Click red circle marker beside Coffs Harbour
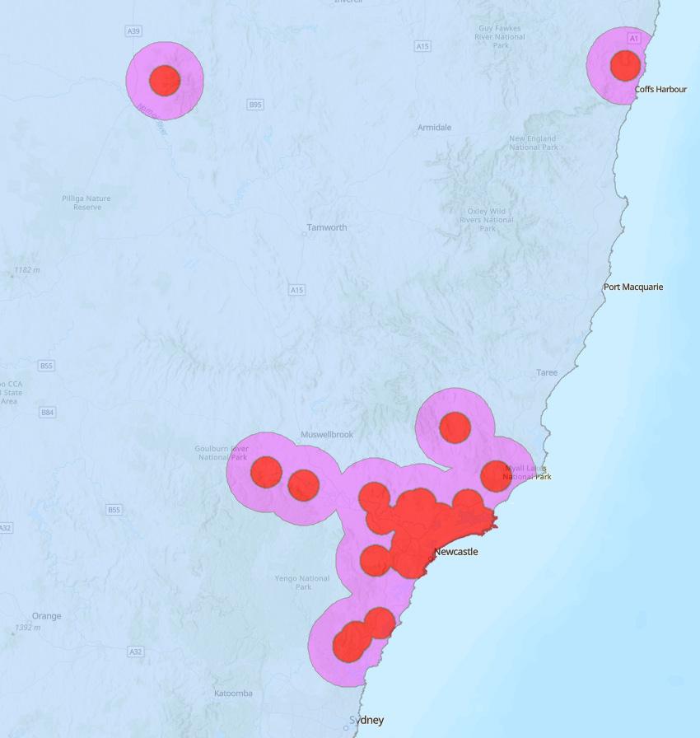 [x=625, y=65]
